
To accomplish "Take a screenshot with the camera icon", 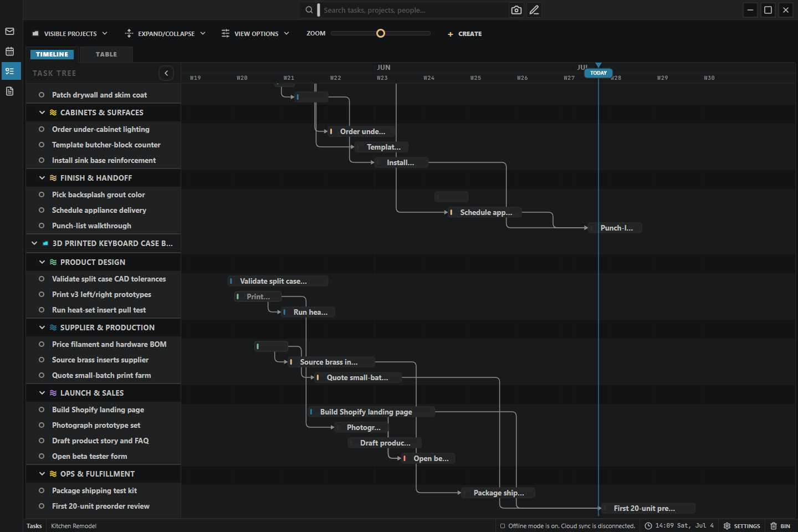I will (516, 10).
